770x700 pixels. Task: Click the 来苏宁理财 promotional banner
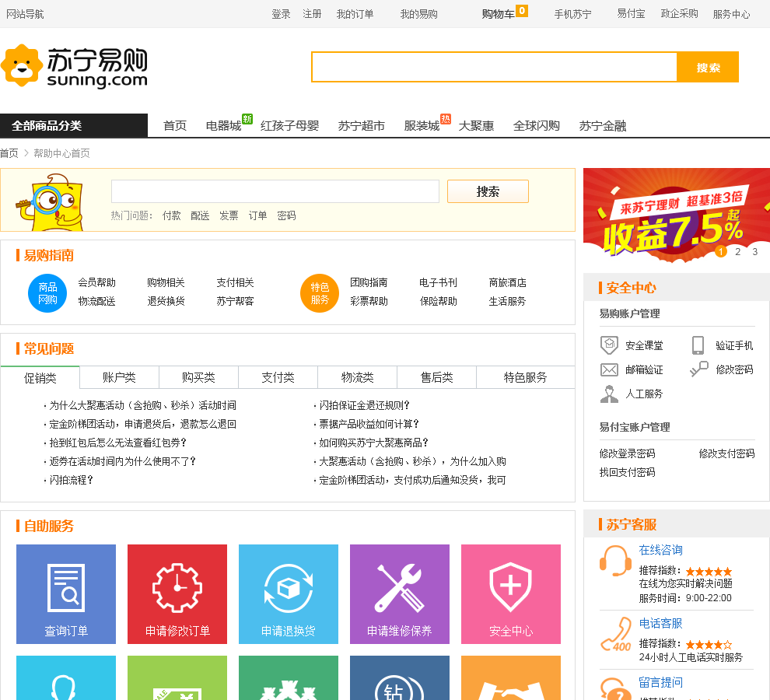[676, 215]
